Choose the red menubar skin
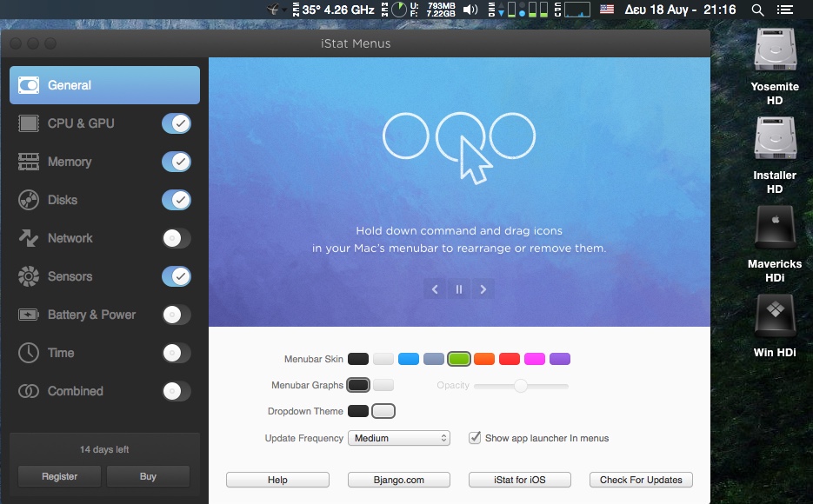The height and width of the screenshot is (504, 813). tap(510, 359)
